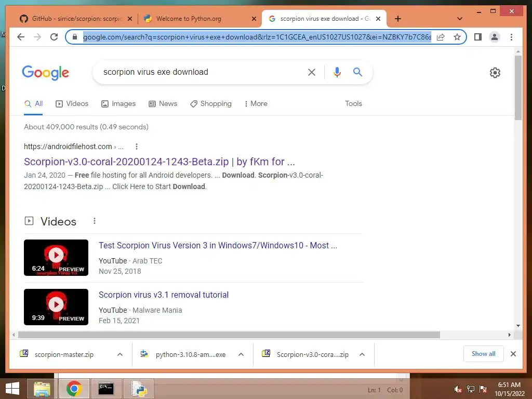Select the Shopping results filter
This screenshot has height=399, width=532.
click(211, 104)
